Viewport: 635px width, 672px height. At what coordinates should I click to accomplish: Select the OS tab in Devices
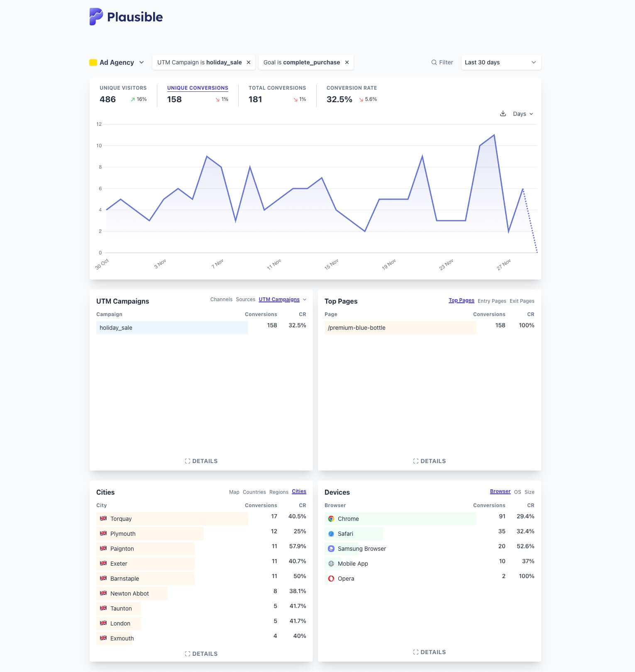pos(517,492)
